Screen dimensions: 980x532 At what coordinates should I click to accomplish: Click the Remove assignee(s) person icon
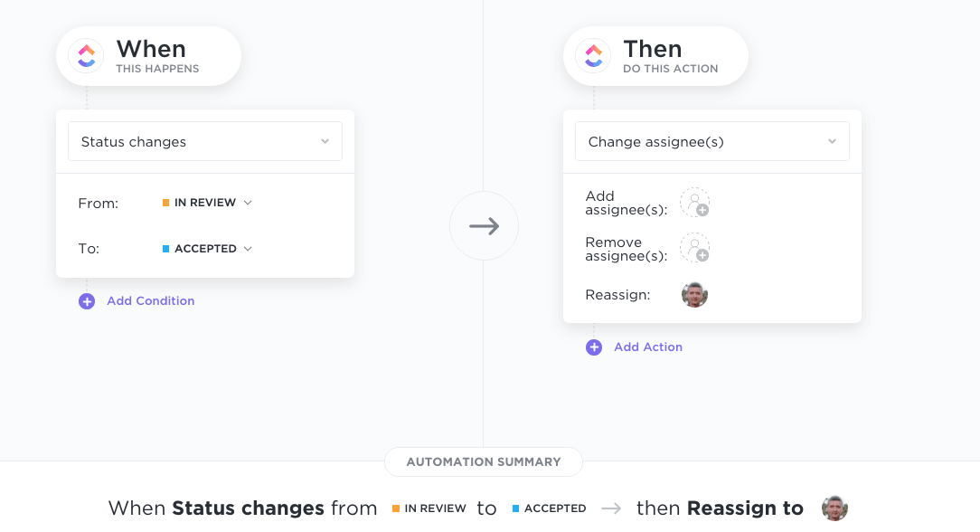(x=694, y=248)
